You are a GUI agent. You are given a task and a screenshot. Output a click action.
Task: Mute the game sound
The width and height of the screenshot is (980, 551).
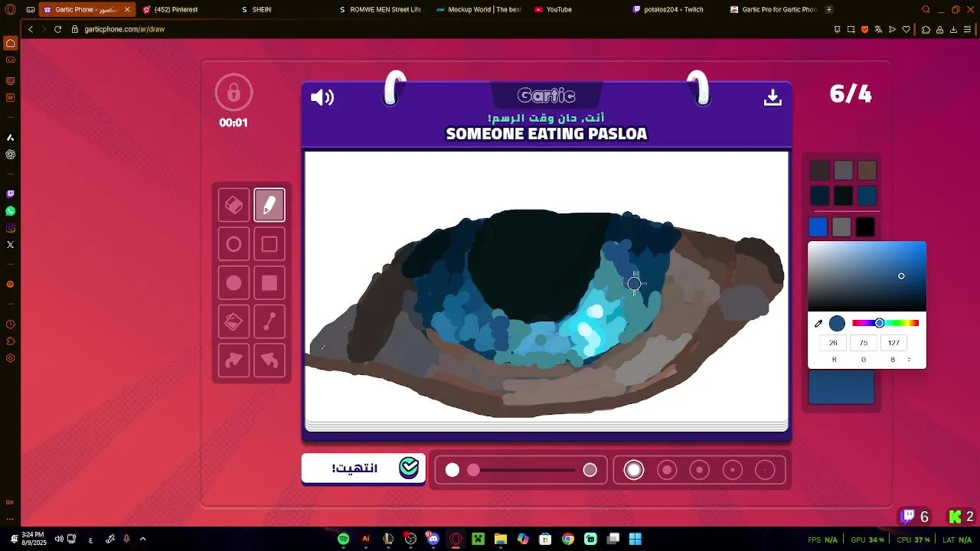pyautogui.click(x=322, y=97)
